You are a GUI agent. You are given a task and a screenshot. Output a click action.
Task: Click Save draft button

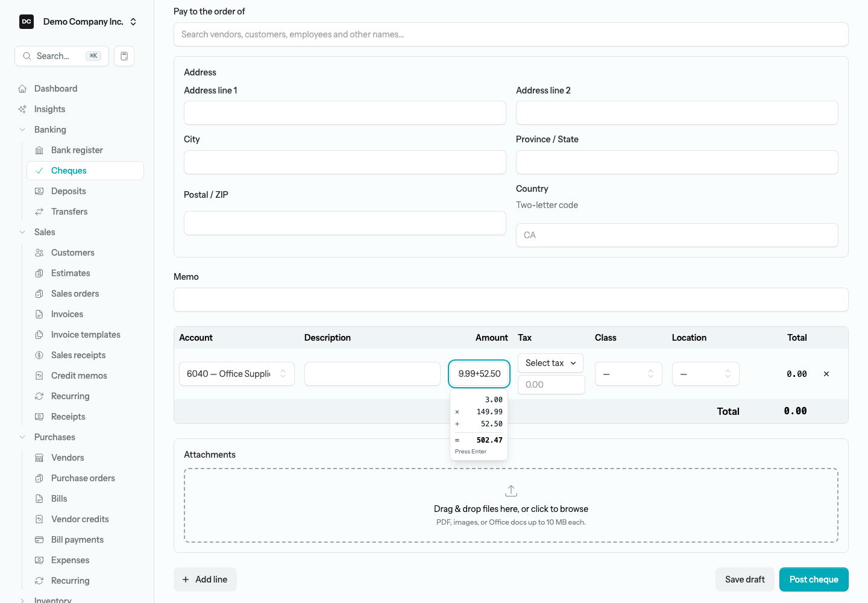[x=745, y=579]
